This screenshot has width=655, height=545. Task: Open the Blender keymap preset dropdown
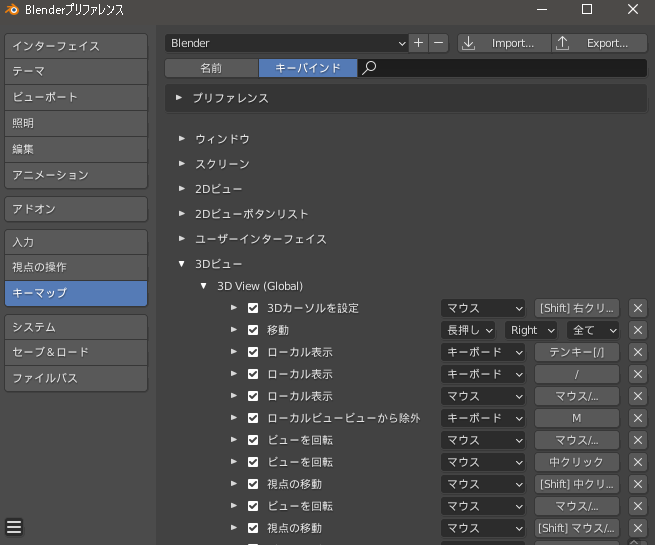point(286,43)
